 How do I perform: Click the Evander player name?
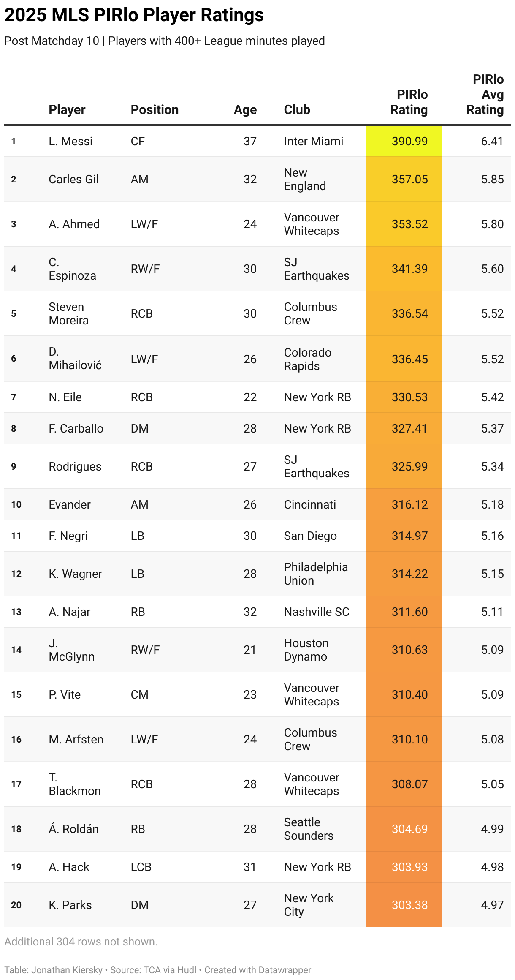click(x=70, y=504)
